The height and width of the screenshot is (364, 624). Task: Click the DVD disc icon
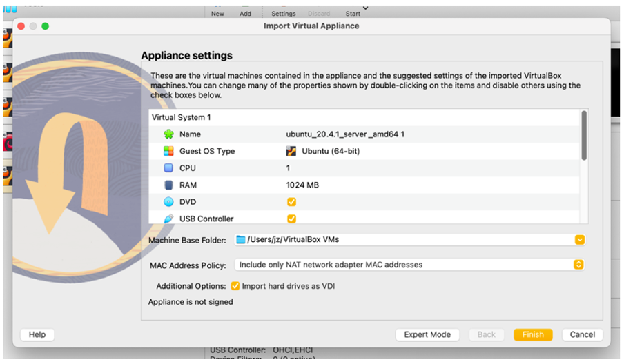tap(168, 202)
